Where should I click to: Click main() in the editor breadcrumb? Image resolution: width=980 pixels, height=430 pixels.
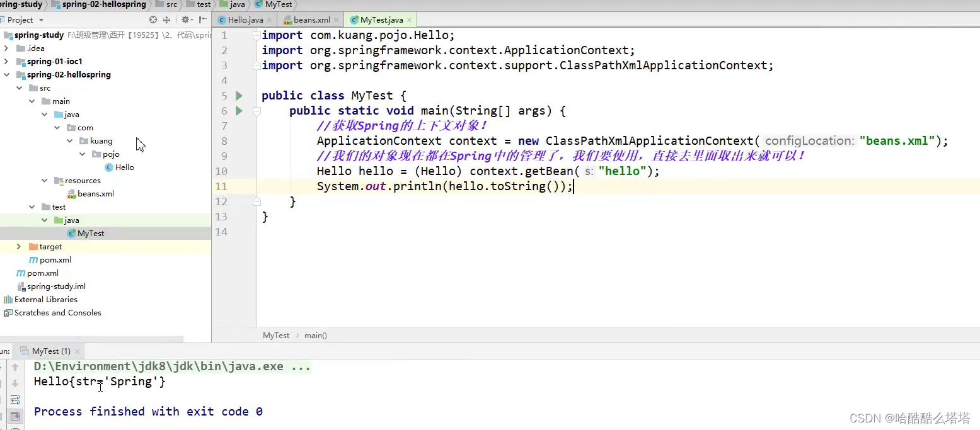[x=315, y=335]
